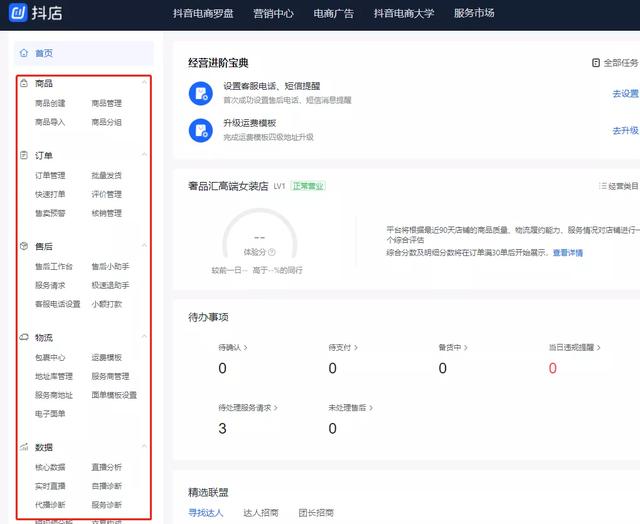640x524 pixels.
Task: Collapse the 订单 sidebar section
Action: 144,155
